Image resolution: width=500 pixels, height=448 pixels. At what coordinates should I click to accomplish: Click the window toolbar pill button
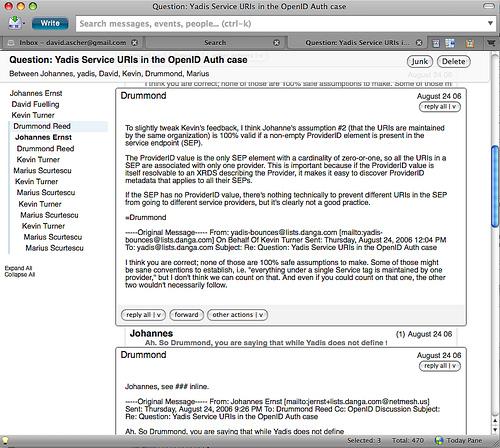coord(489,6)
